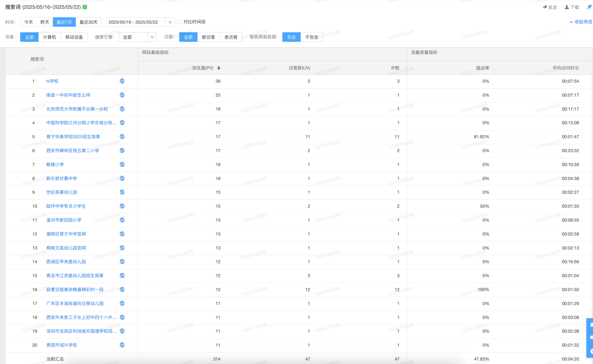Open the 南昌一中初中部怎么样 link

tap(68, 95)
